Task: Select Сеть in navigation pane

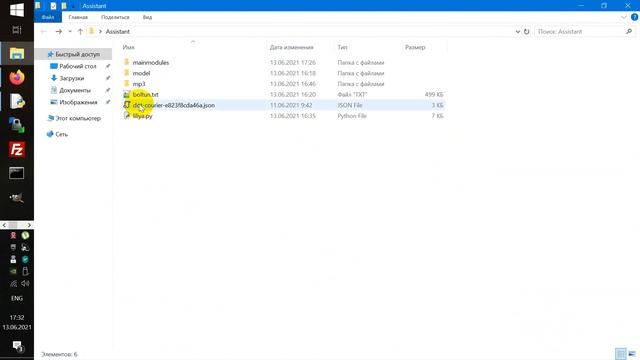Action: 61,134
